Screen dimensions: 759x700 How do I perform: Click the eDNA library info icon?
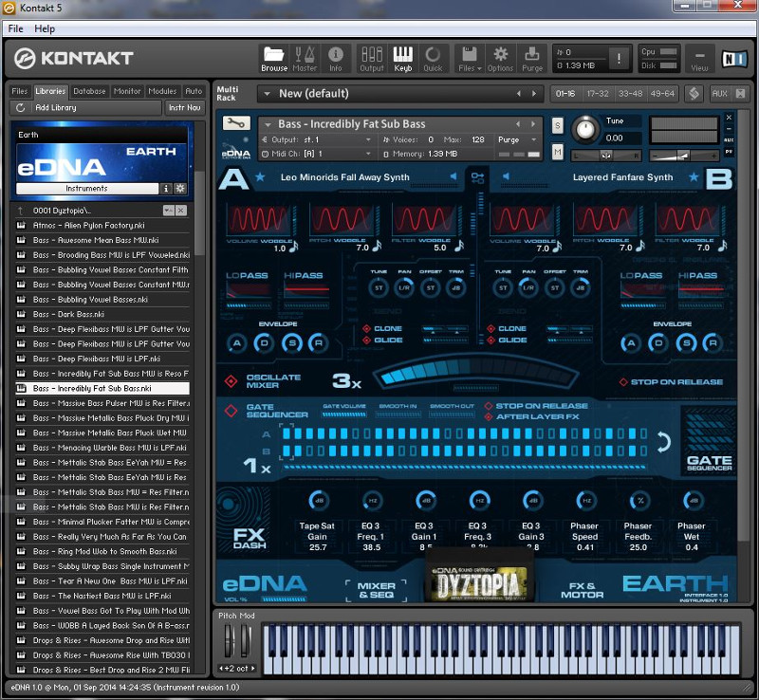coord(165,189)
